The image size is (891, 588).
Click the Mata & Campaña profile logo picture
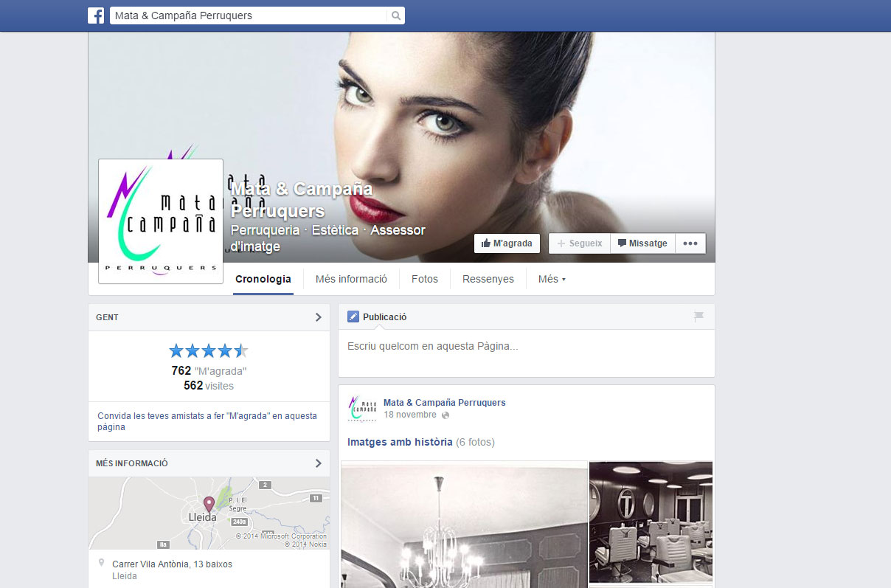(161, 221)
